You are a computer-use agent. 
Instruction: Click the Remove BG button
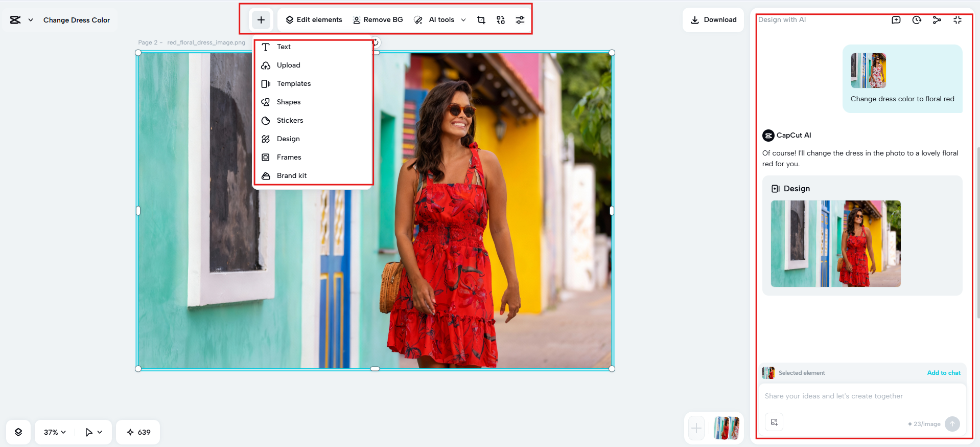378,20
